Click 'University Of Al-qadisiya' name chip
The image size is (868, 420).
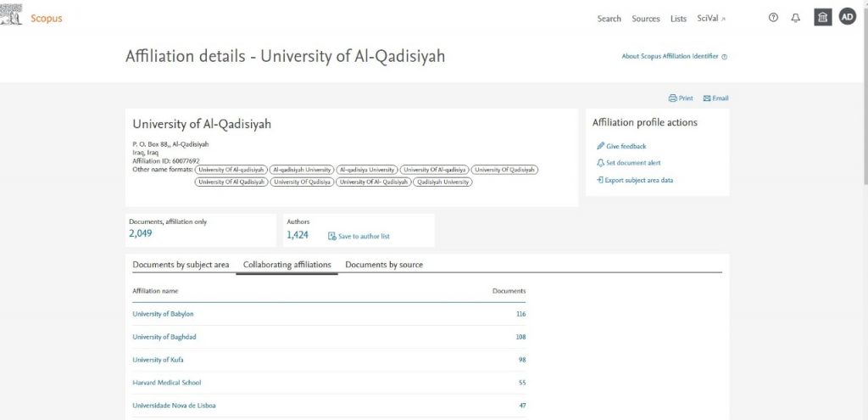coord(435,170)
